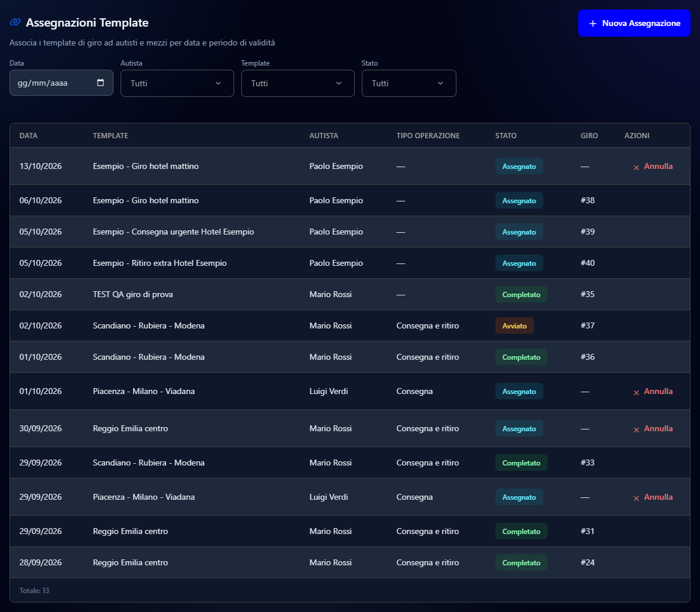Viewport: 700px width, 612px height.
Task: Select giro number #39
Action: (588, 232)
